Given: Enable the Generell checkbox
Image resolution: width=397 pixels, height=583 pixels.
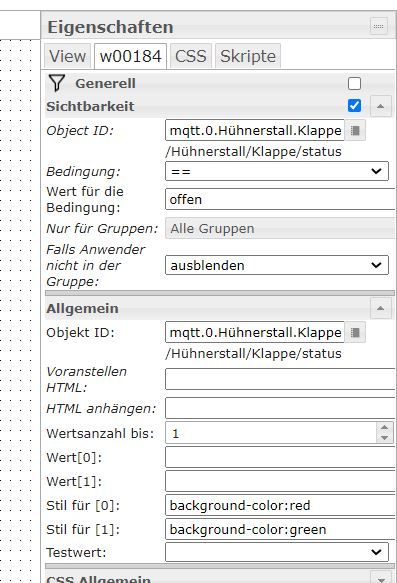Looking at the screenshot, I should (354, 83).
